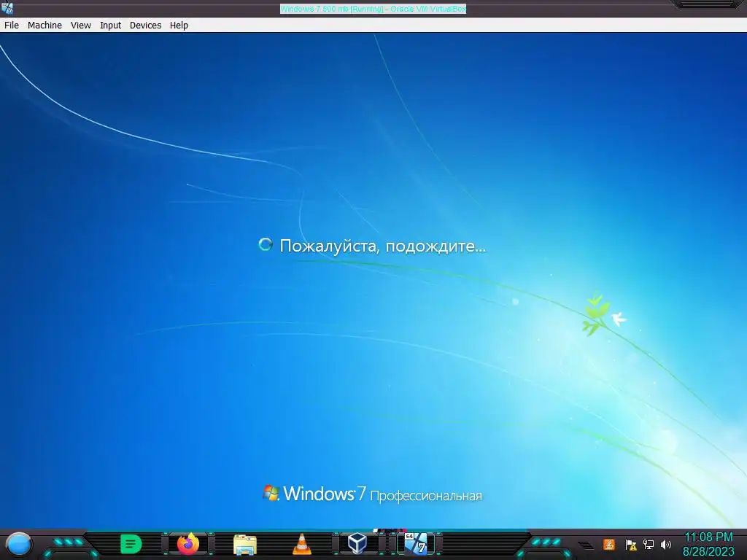The image size is (747, 560).
Task: Select the Windows 7 VM taskbar icon
Action: tap(415, 544)
